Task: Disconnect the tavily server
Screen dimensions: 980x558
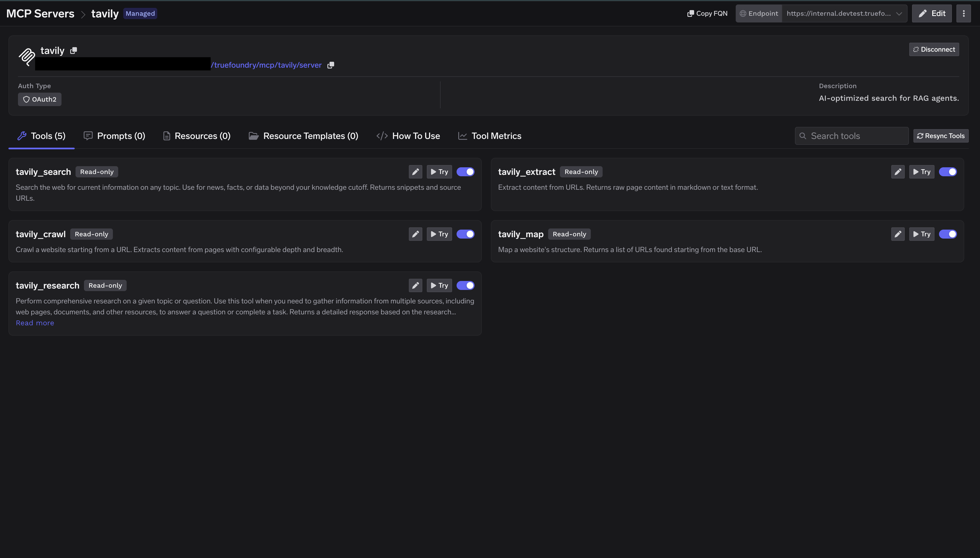Action: pyautogui.click(x=934, y=49)
